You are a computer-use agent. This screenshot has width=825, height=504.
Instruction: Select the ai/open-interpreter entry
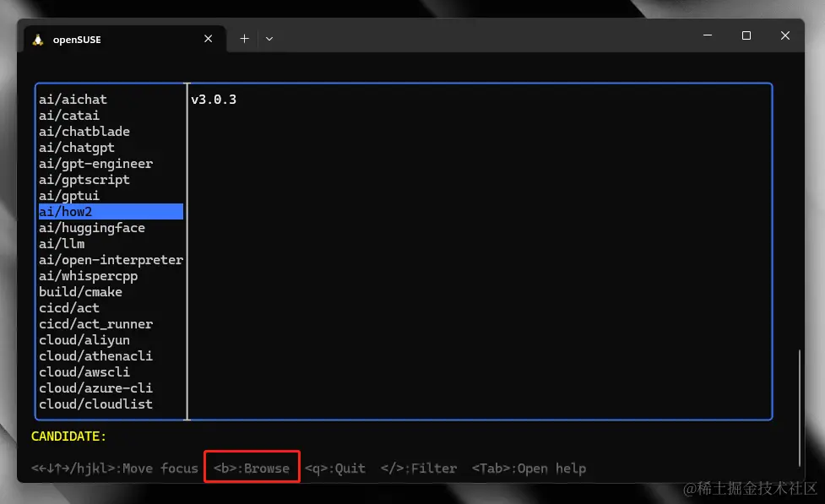coord(111,259)
